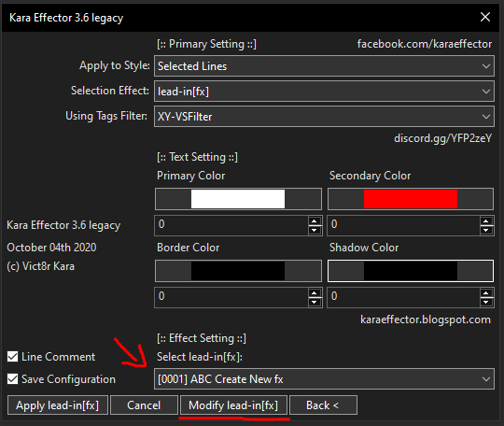Viewport: 504px width, 426px height.
Task: Decrease the Shadow Color spinner value
Action: pyautogui.click(x=486, y=302)
